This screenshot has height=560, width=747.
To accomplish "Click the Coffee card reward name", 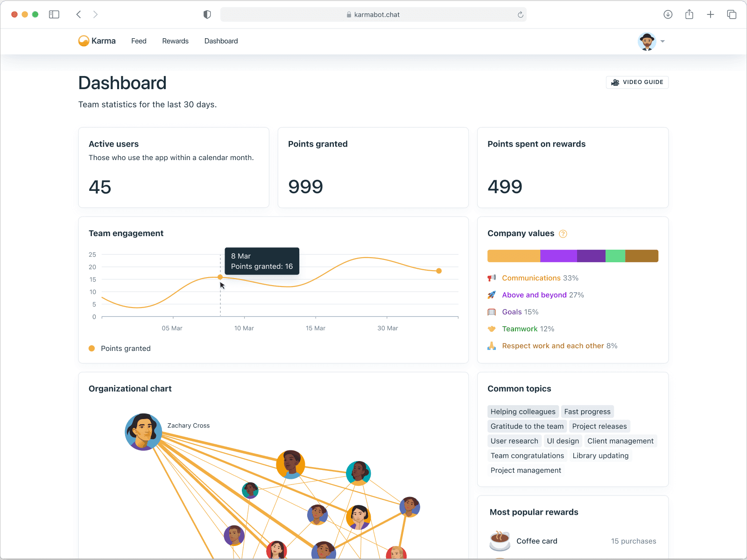I will click(x=537, y=541).
